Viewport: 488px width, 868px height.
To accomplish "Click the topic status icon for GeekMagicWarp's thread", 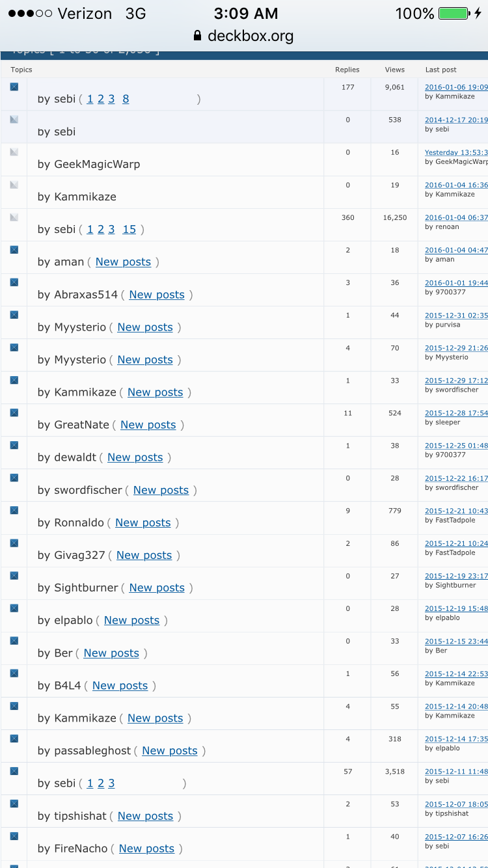I will click(x=14, y=152).
